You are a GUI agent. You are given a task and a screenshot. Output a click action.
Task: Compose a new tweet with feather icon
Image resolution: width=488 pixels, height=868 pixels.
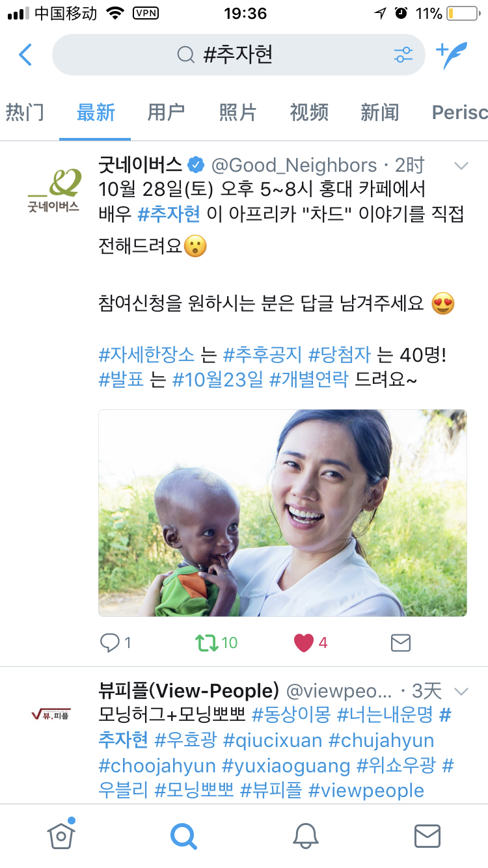tap(452, 55)
